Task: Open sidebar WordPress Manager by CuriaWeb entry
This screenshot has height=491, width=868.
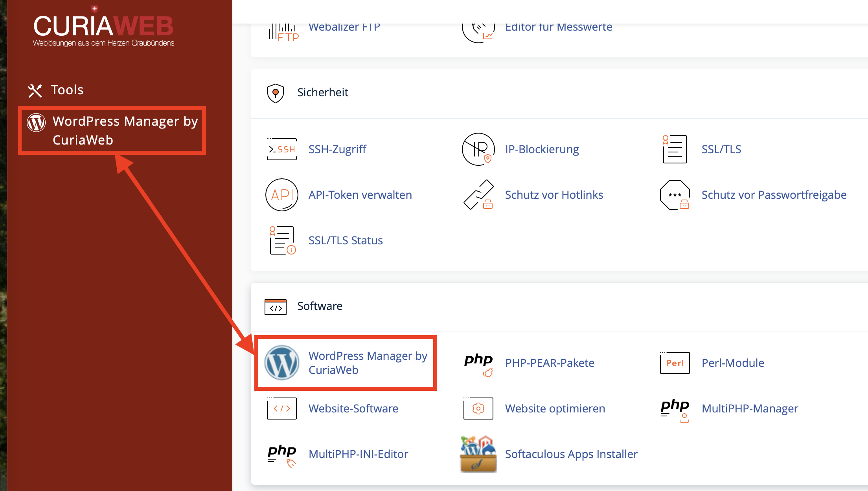Action: (x=112, y=130)
